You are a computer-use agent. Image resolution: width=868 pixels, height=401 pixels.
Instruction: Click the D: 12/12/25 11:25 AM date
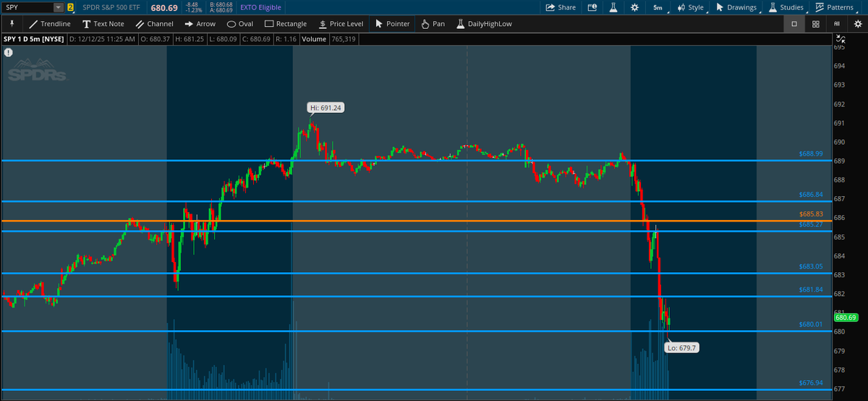(101, 38)
